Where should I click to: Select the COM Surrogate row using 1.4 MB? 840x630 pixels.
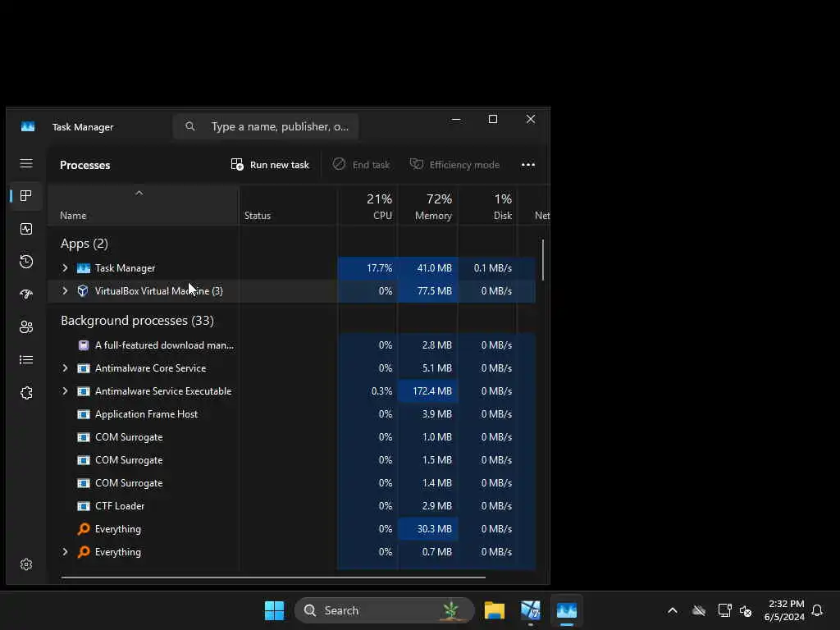pos(291,483)
